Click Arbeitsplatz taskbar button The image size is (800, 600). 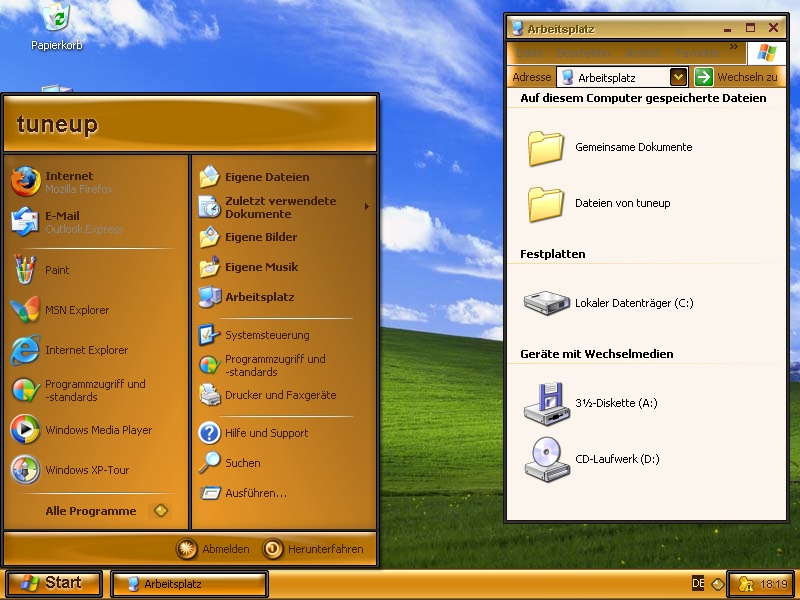pyautogui.click(x=189, y=584)
